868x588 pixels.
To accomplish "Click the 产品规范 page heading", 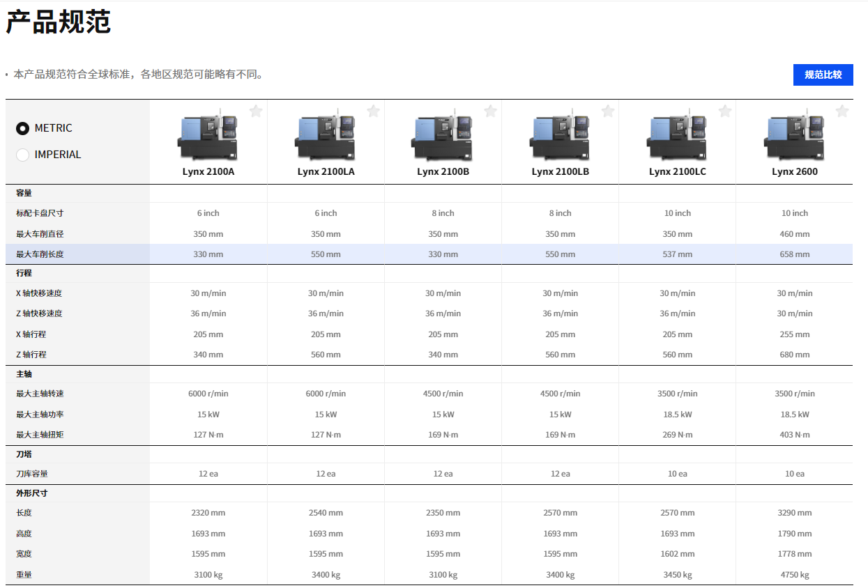I will (x=59, y=22).
